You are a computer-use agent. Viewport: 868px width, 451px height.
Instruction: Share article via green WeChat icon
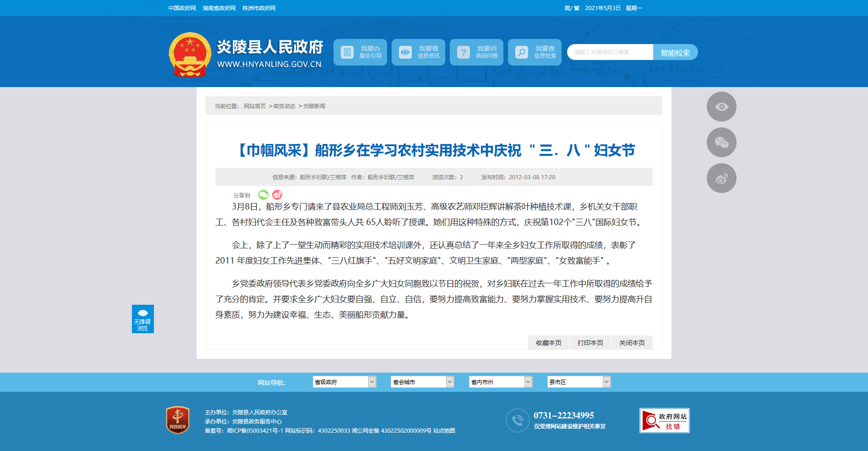263,195
